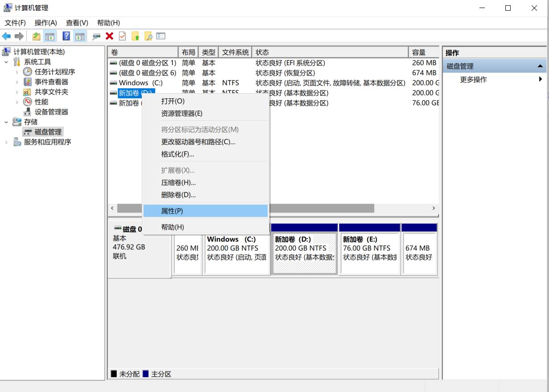Click the Up one level folder icon
549x392 pixels.
point(37,37)
